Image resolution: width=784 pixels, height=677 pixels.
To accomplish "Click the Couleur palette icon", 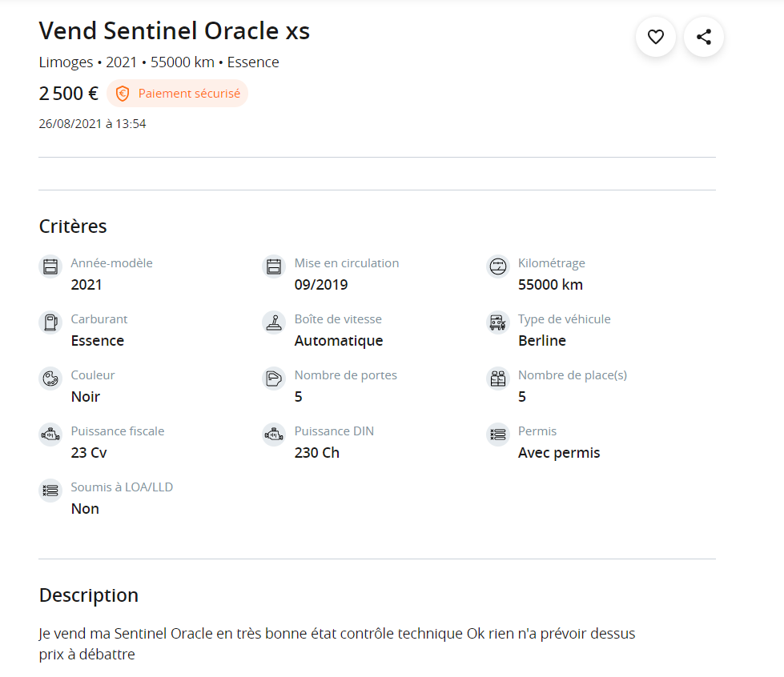I will click(50, 379).
